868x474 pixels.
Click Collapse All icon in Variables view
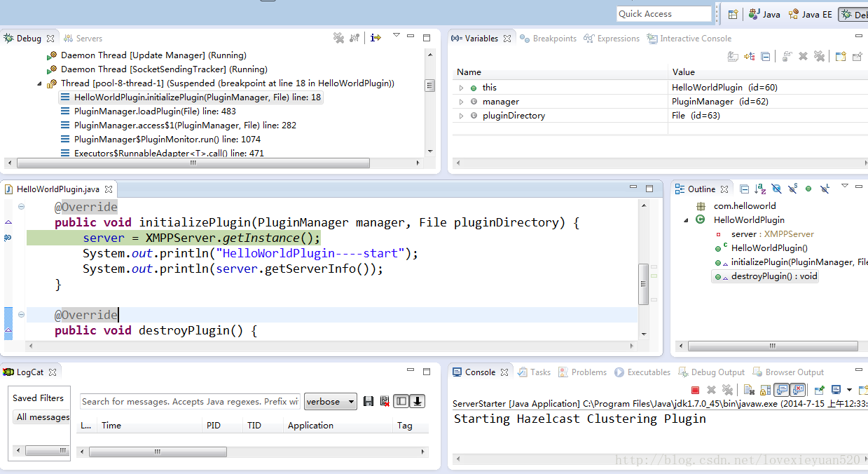point(766,57)
